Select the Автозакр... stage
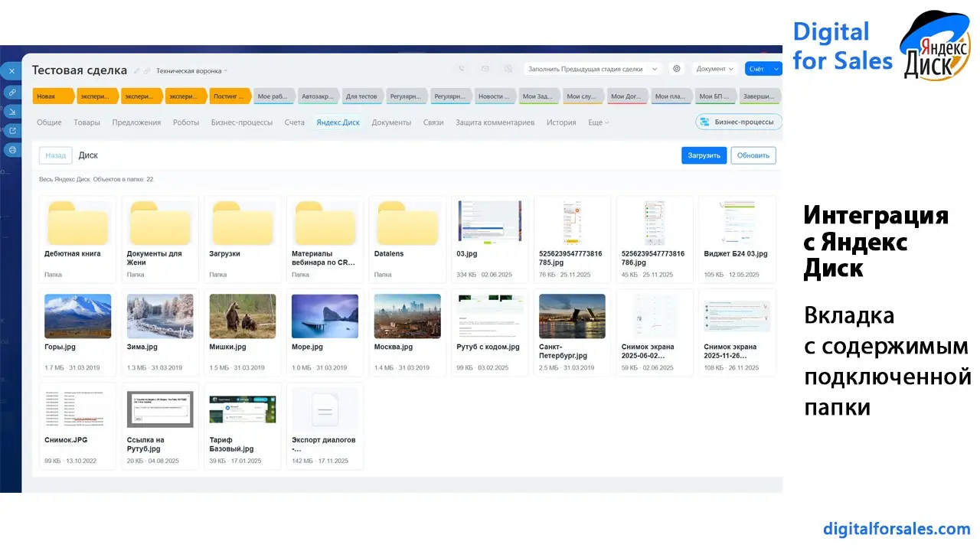The image size is (980, 551). tap(318, 96)
